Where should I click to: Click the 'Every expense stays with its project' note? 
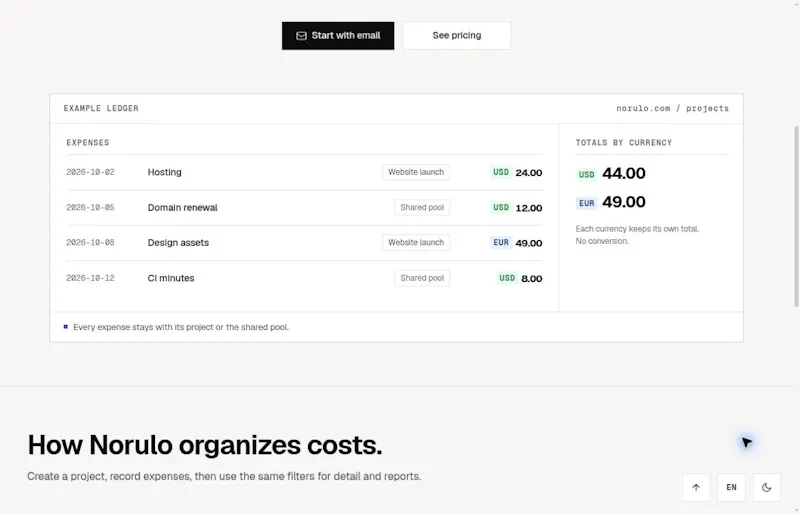coord(181,327)
